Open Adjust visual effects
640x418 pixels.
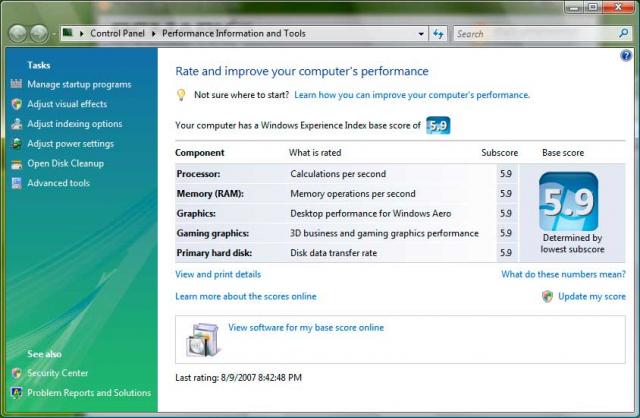(67, 104)
